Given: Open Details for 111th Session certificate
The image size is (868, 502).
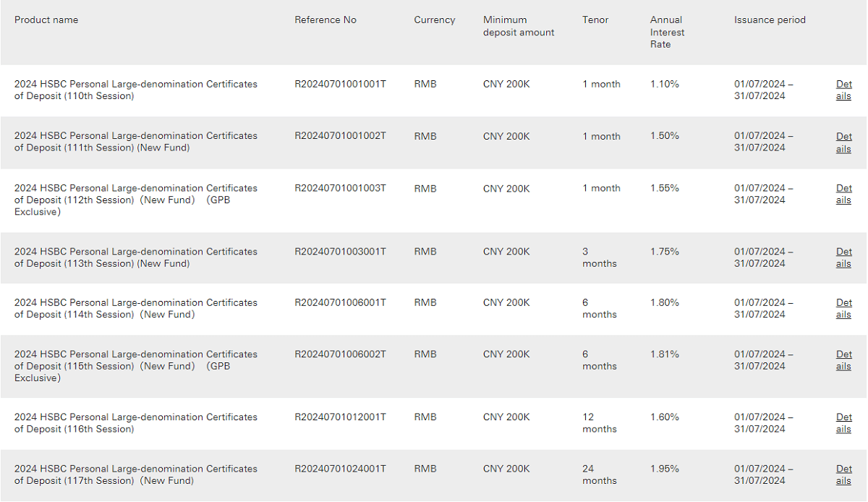Looking at the screenshot, I should (843, 142).
